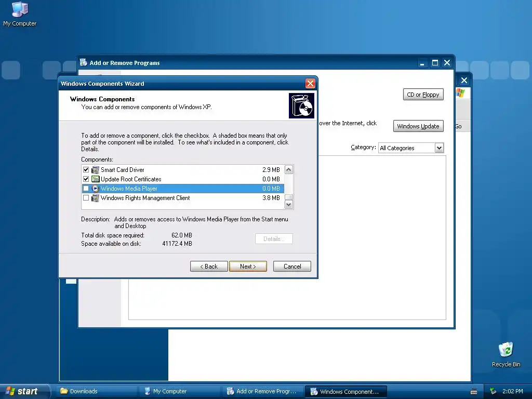Click the wizard box-and-CD graphic

coord(301,106)
